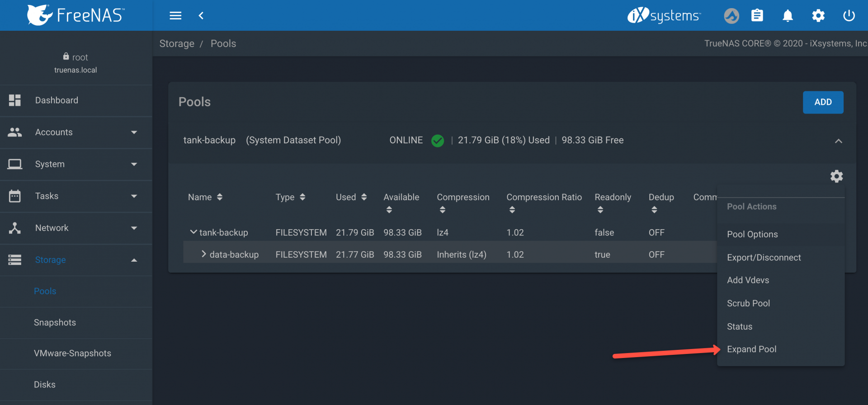Expand the System menu arrow
Viewport: 868px width, 405px height.
134,164
